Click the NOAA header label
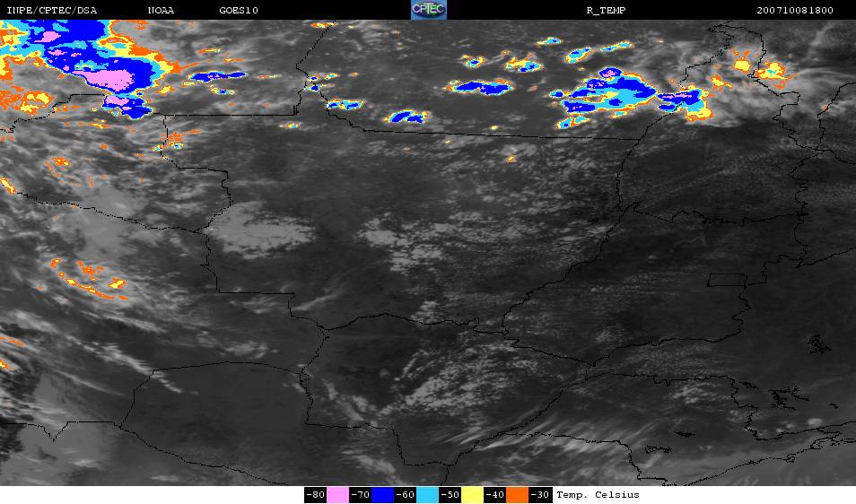Image resolution: width=856 pixels, height=504 pixels. click(x=161, y=11)
